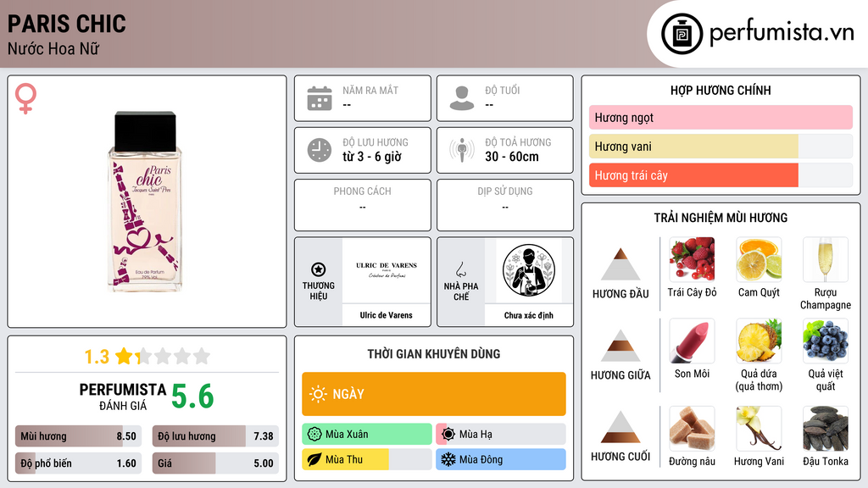
Task: Click the leaf icon for Mùa Thu
Action: (x=314, y=459)
